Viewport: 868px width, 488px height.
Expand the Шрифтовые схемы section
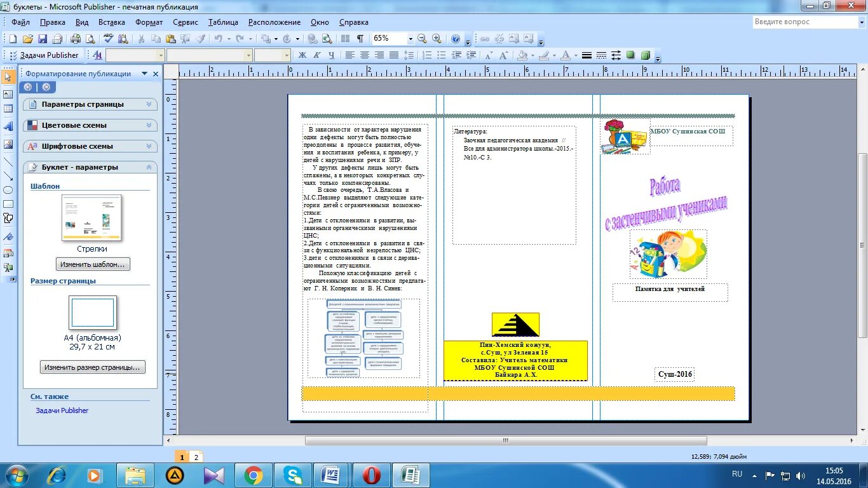(90, 146)
